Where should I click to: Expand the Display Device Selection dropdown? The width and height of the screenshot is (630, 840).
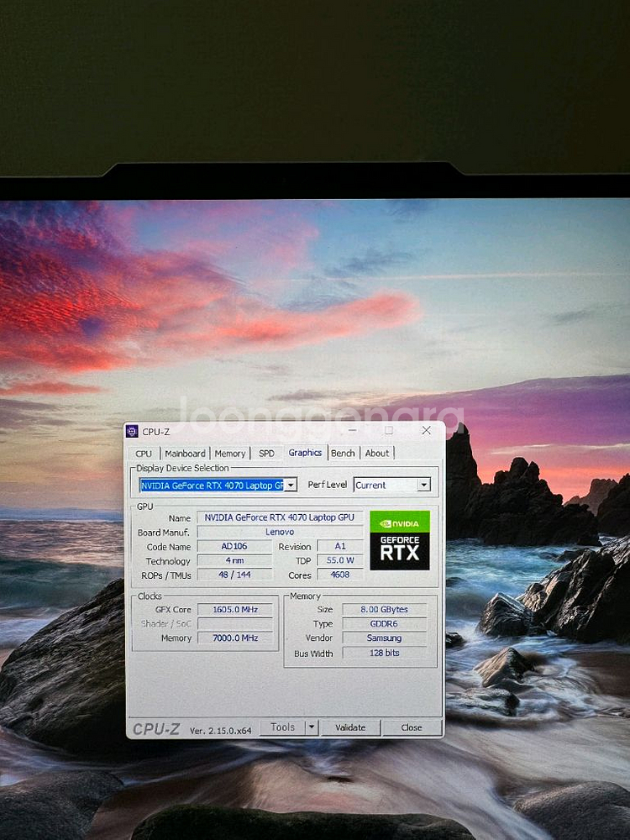[x=290, y=485]
